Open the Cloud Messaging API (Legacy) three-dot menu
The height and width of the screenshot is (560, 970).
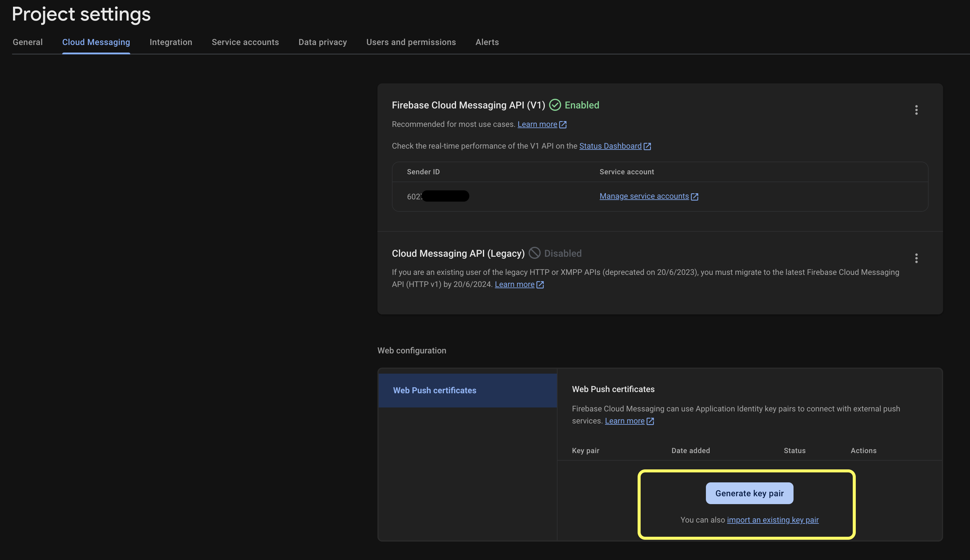tap(916, 258)
